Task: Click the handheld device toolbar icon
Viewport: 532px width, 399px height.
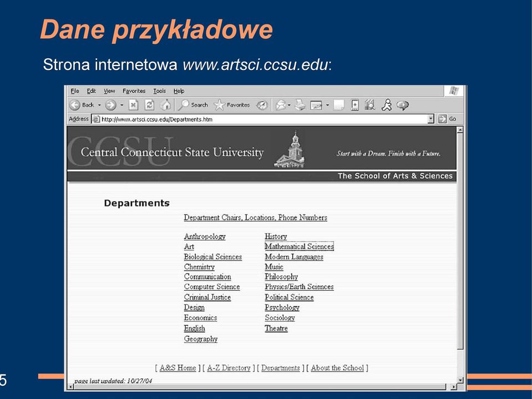Action: (354, 105)
